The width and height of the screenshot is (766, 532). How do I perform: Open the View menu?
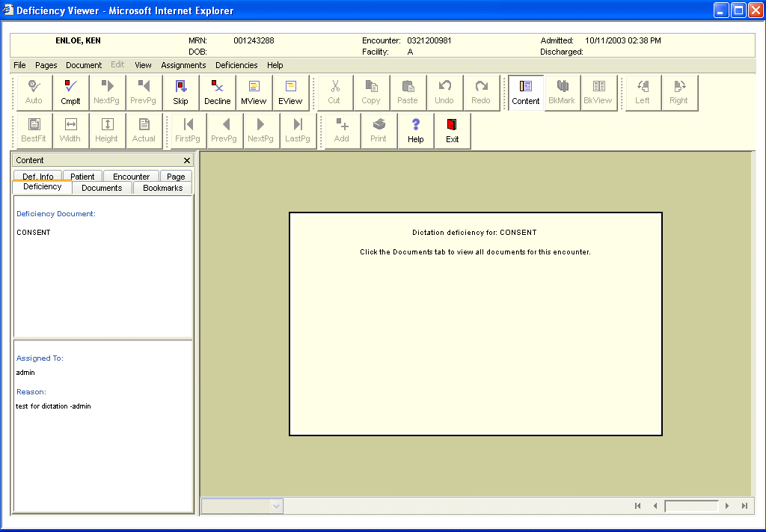coord(143,65)
